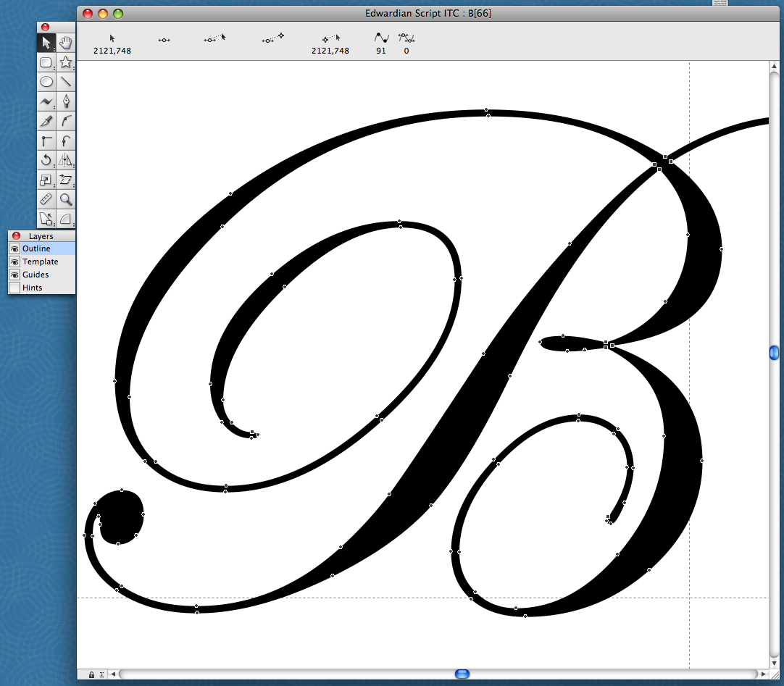The height and width of the screenshot is (686, 784).
Task: Select the perspective tool
Action: [65, 219]
